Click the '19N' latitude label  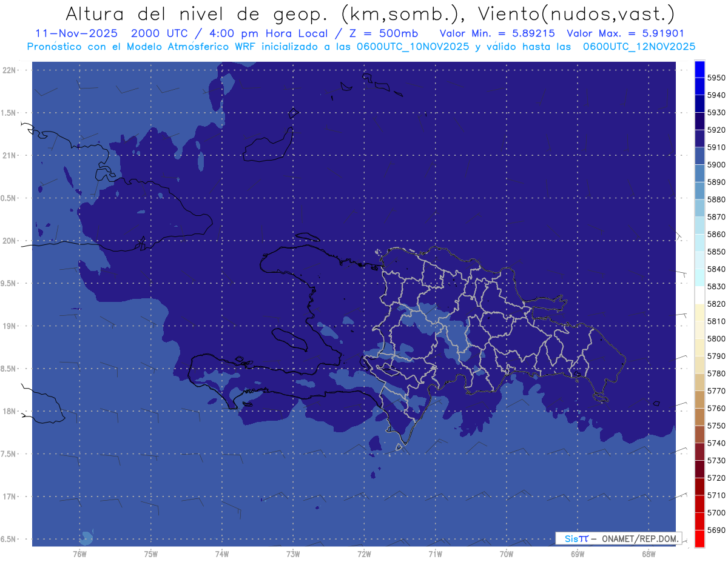coord(9,326)
